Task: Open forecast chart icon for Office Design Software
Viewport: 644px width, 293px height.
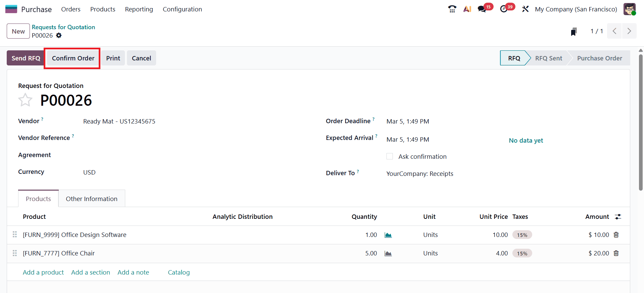Action: tap(388, 235)
